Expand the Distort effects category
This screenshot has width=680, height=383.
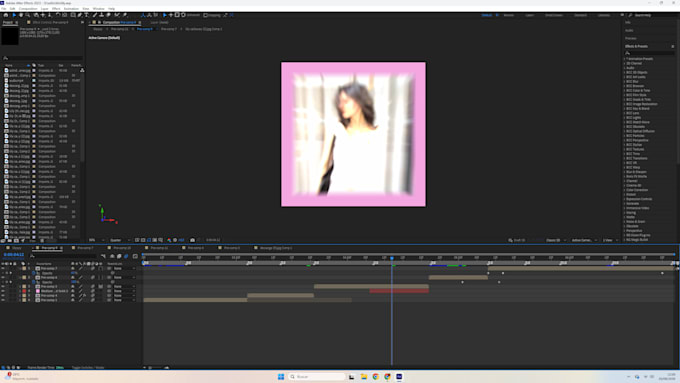click(624, 194)
